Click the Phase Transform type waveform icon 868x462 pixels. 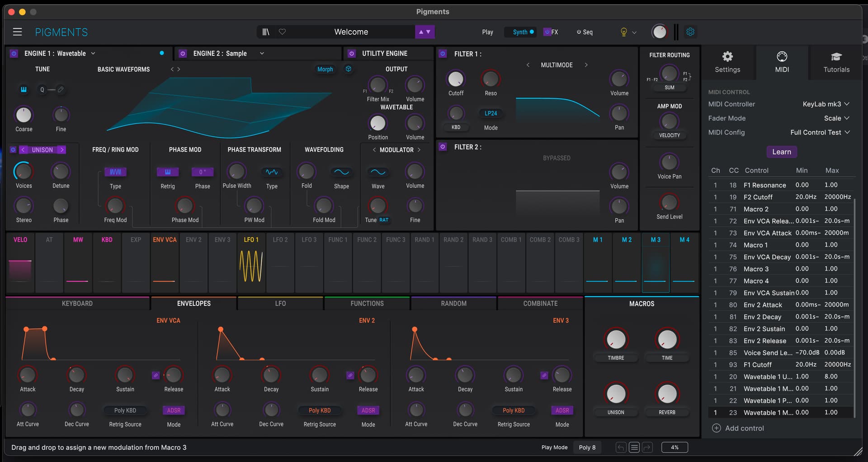coord(272,172)
